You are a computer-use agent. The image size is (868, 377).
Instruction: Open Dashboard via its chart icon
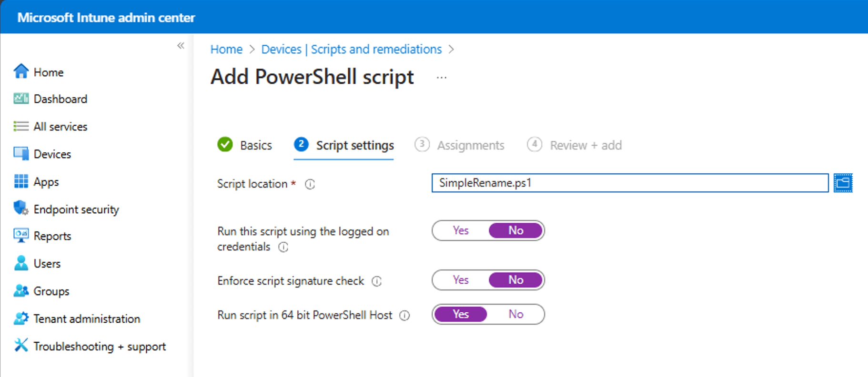coord(21,99)
